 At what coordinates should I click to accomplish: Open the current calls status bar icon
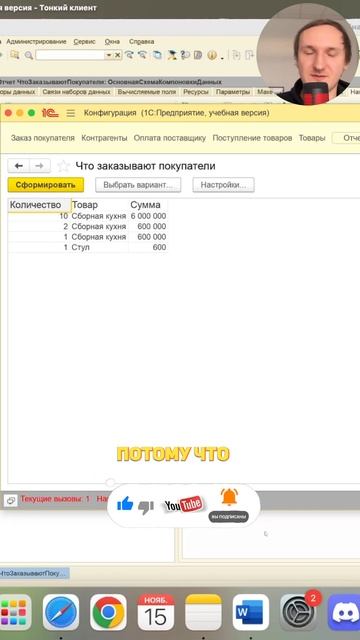tap(11, 500)
